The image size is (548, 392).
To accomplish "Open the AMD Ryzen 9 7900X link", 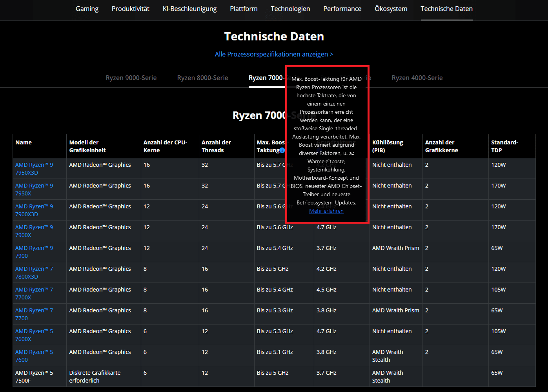I will [x=34, y=231].
